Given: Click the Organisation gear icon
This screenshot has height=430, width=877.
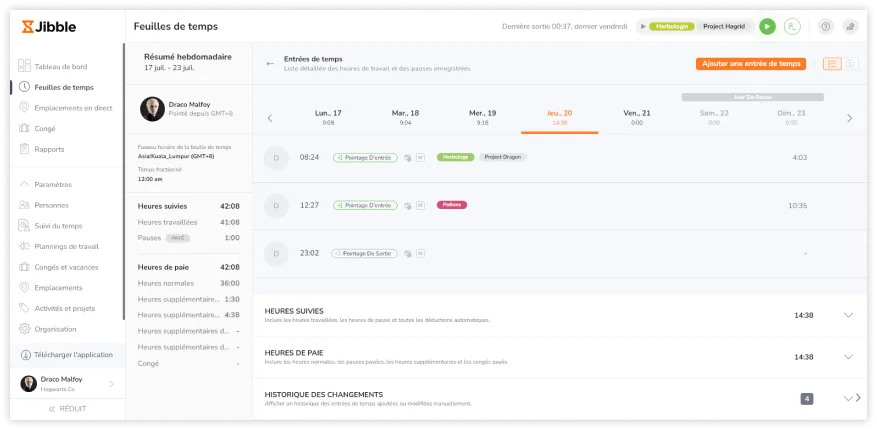Looking at the screenshot, I should pyautogui.click(x=24, y=329).
